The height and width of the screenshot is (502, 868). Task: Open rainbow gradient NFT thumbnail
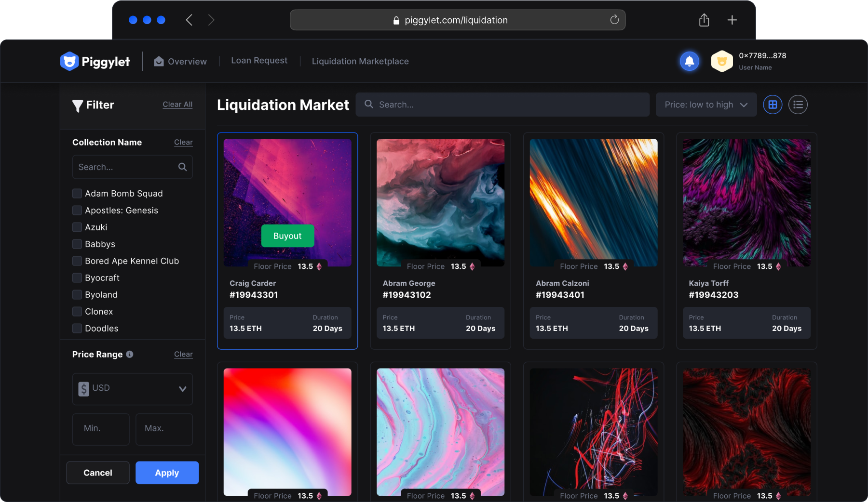287,432
